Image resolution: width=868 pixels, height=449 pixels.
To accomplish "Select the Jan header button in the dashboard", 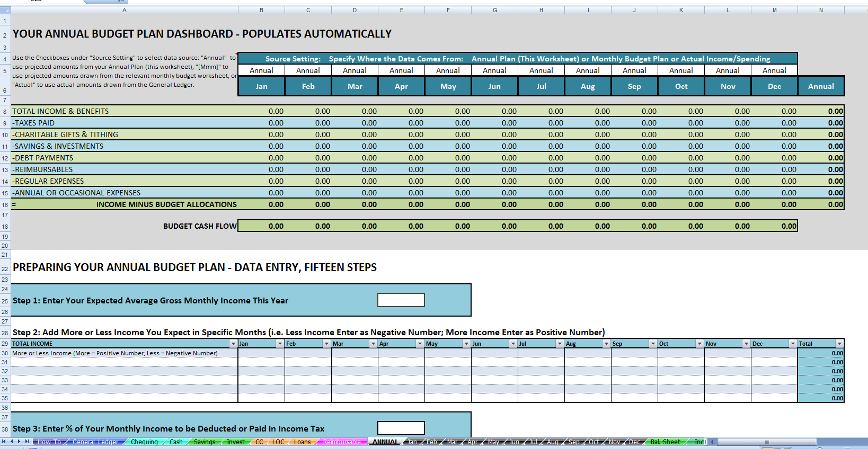I will (262, 86).
